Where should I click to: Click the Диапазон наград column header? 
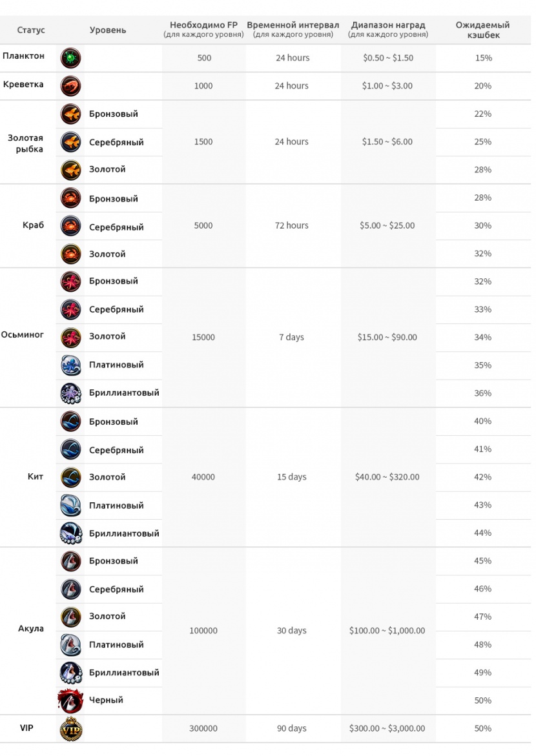[387, 30]
